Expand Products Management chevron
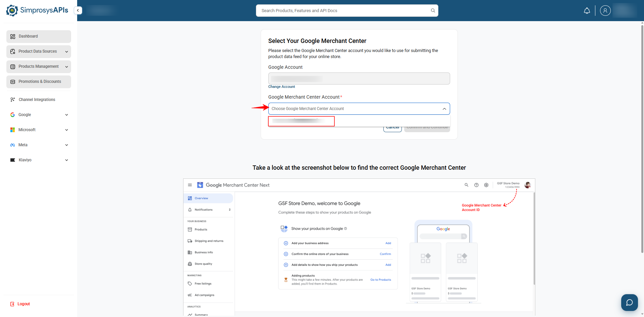 pos(66,67)
